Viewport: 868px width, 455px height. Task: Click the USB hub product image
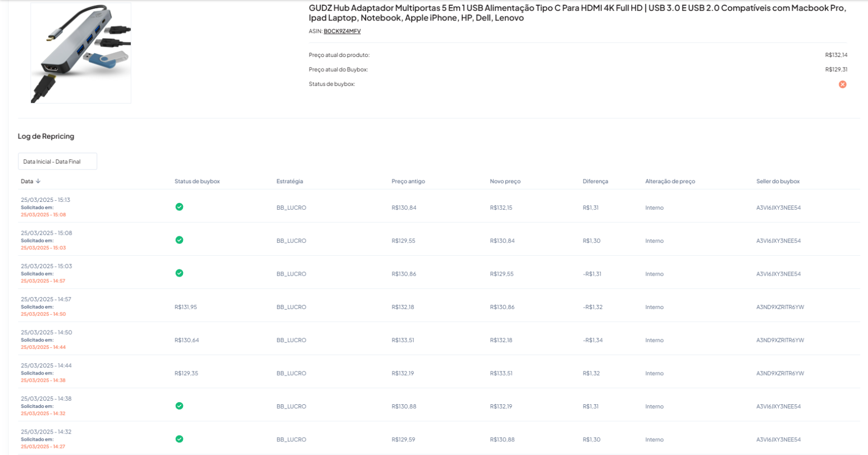[x=81, y=53]
